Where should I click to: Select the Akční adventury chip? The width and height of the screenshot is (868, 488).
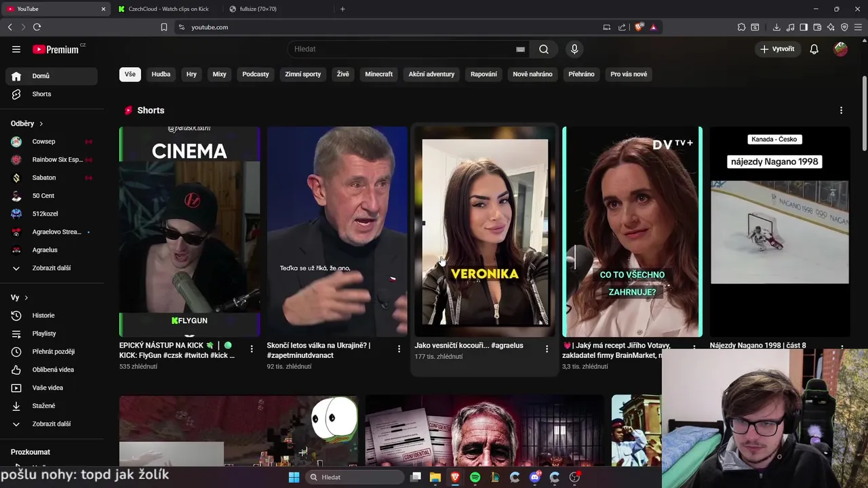(x=431, y=74)
